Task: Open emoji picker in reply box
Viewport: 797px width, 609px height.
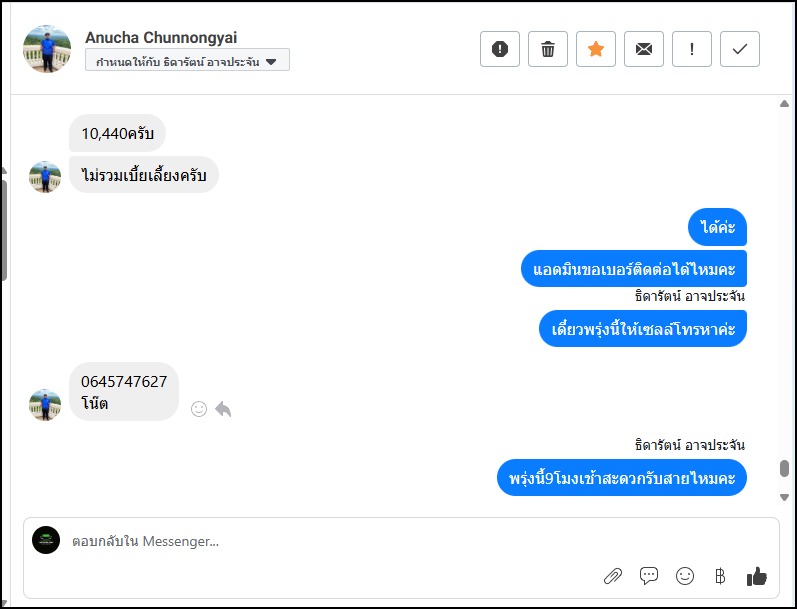Action: pos(685,575)
